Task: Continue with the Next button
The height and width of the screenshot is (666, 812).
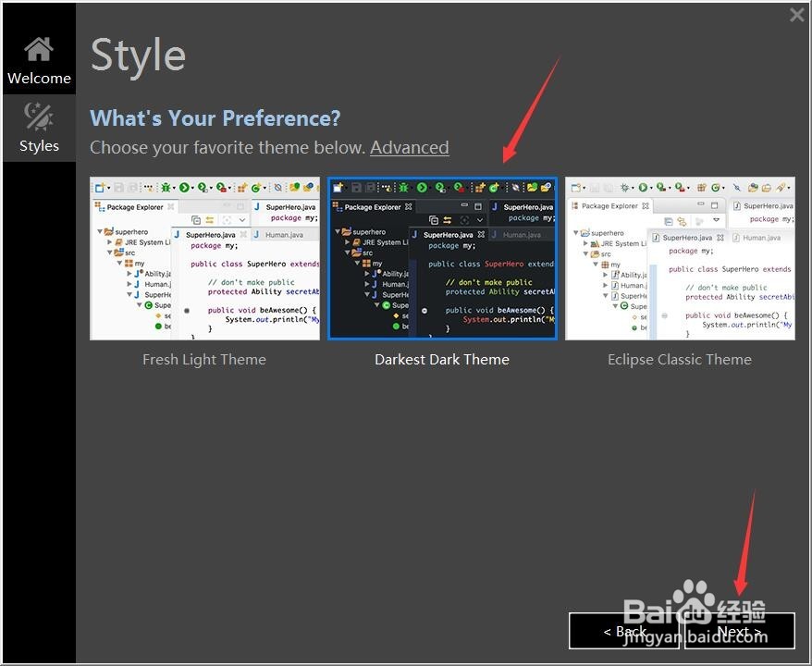Action: [x=740, y=631]
